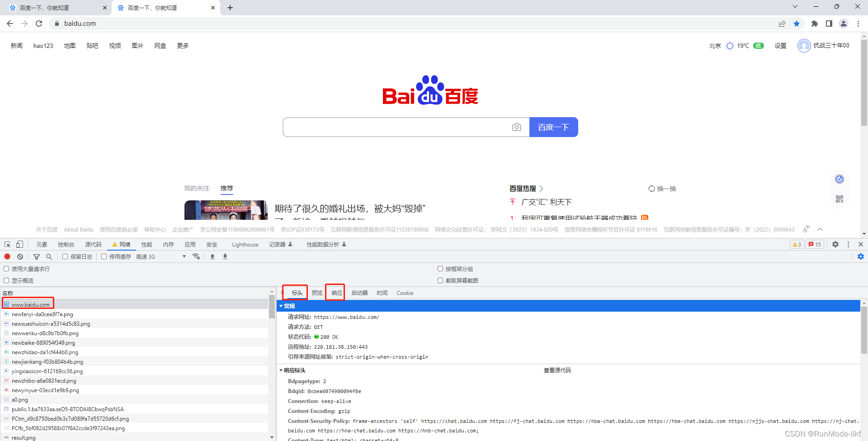Enable 使用大量请求行 checkbox

point(6,269)
